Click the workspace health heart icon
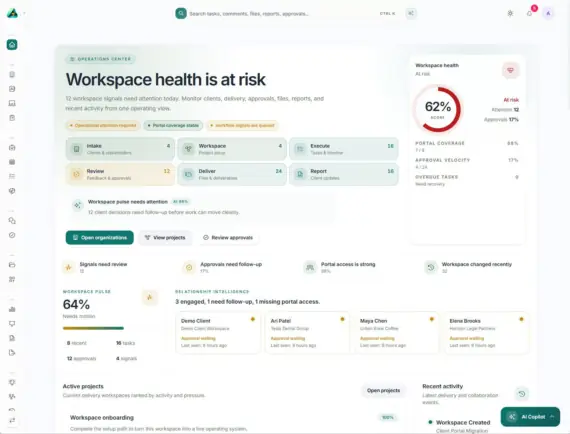The width and height of the screenshot is (570, 434). [510, 70]
